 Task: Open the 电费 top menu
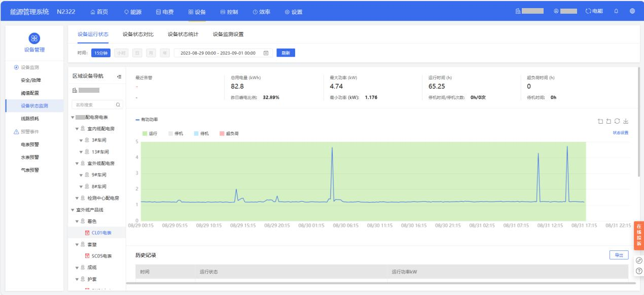[164, 12]
